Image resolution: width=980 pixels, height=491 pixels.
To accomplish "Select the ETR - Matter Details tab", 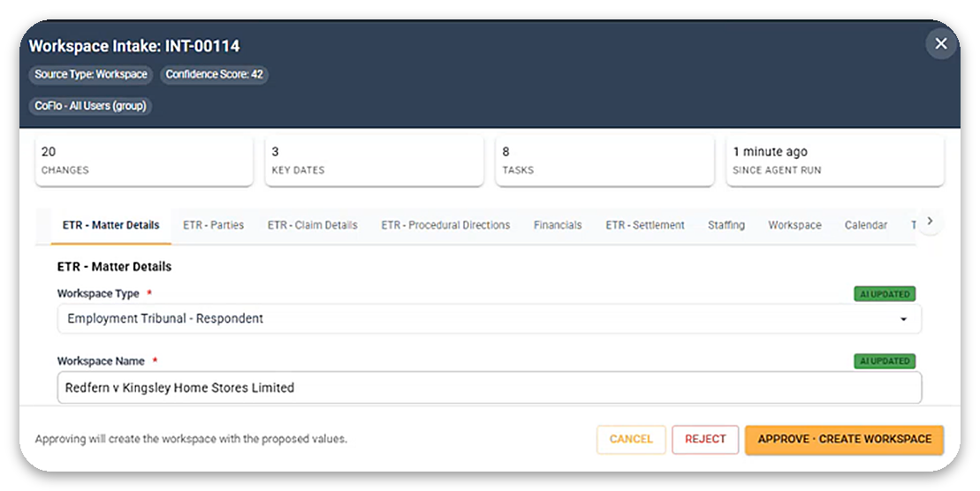I will [x=110, y=225].
